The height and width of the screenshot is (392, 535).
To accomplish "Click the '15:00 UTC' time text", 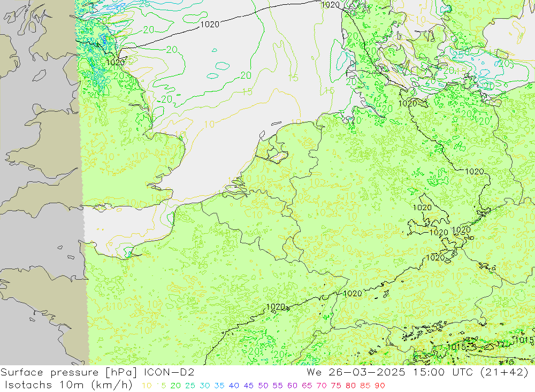I will coord(443,372).
